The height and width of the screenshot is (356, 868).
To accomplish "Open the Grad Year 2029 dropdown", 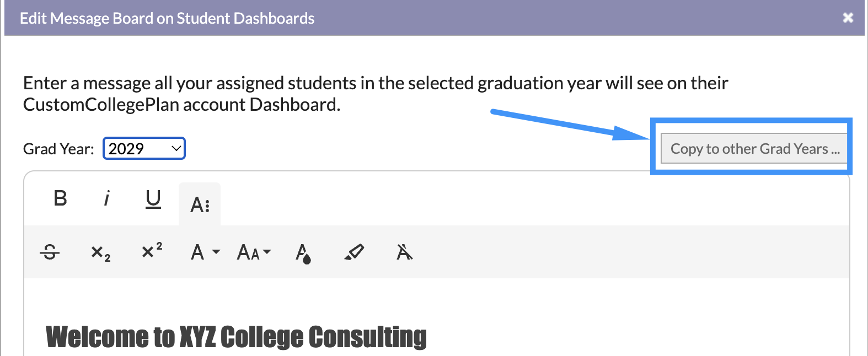I will 144,149.
